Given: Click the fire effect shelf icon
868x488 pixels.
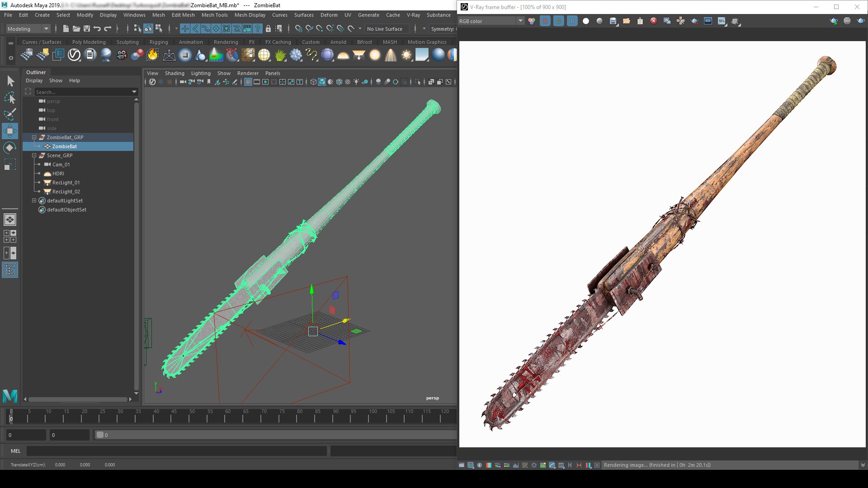Looking at the screenshot, I should (x=153, y=55).
